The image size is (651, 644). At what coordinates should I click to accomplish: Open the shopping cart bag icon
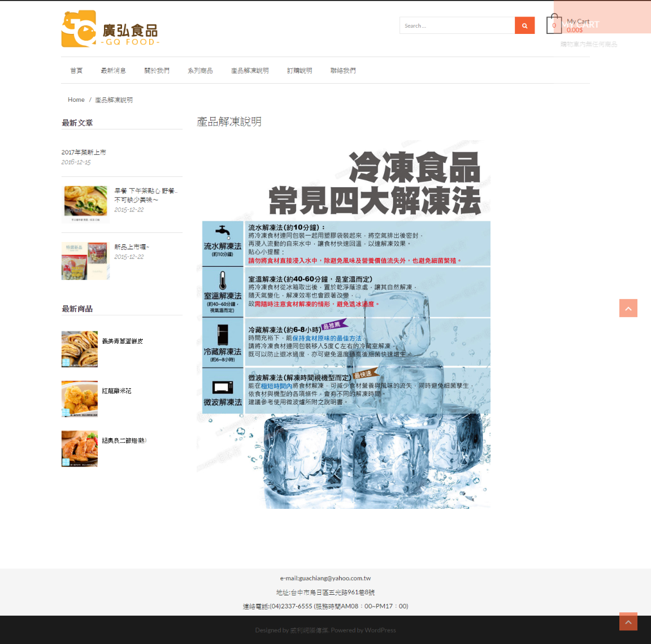click(x=554, y=25)
